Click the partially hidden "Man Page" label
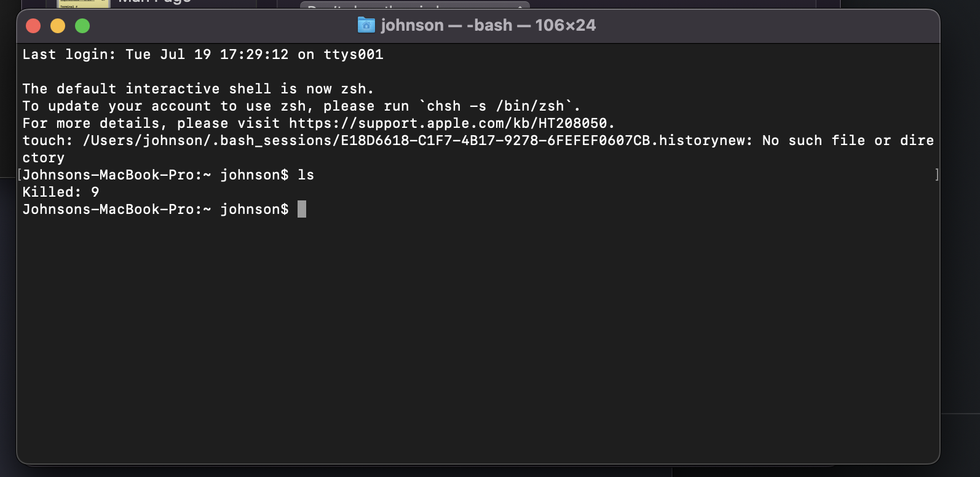Viewport: 980px width, 477px height. 154,2
